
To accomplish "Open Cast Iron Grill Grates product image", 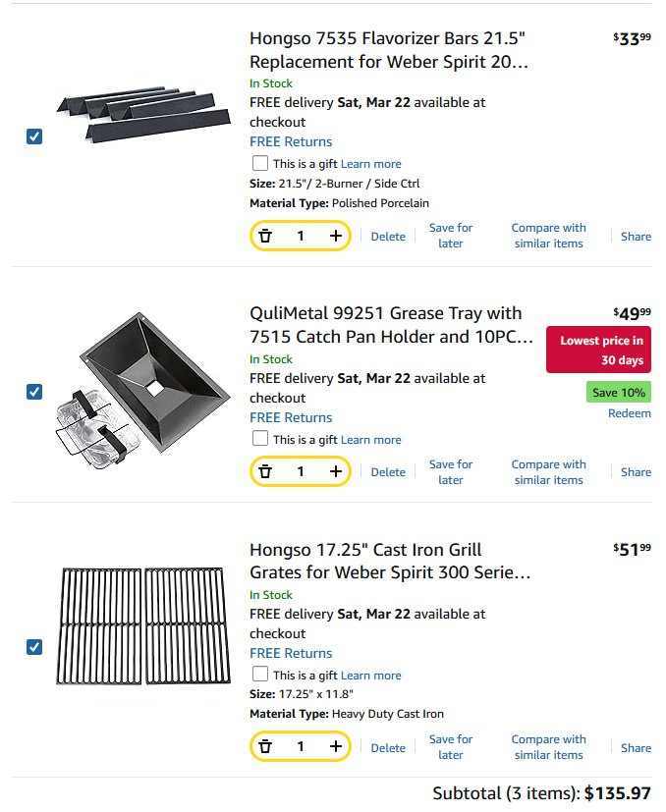I will [x=143, y=626].
